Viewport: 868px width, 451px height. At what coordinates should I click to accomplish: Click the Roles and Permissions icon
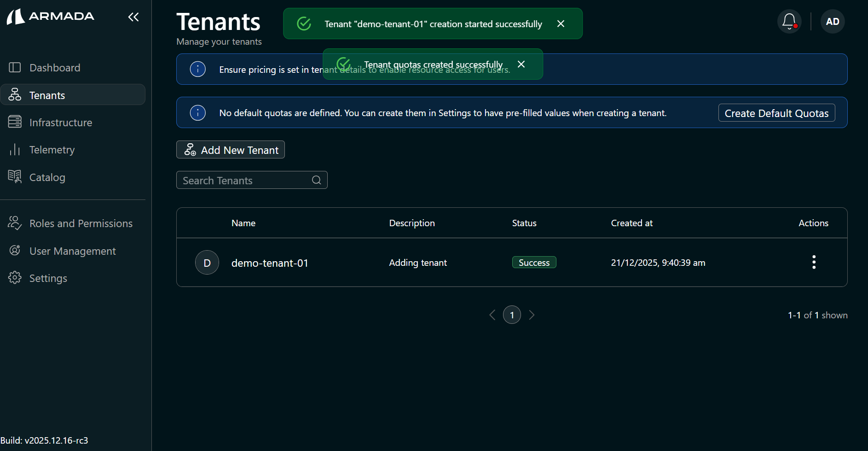(x=15, y=223)
